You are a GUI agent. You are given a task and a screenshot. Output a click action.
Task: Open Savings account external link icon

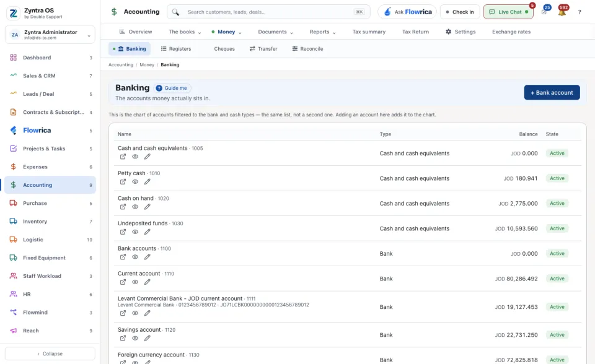tap(123, 338)
